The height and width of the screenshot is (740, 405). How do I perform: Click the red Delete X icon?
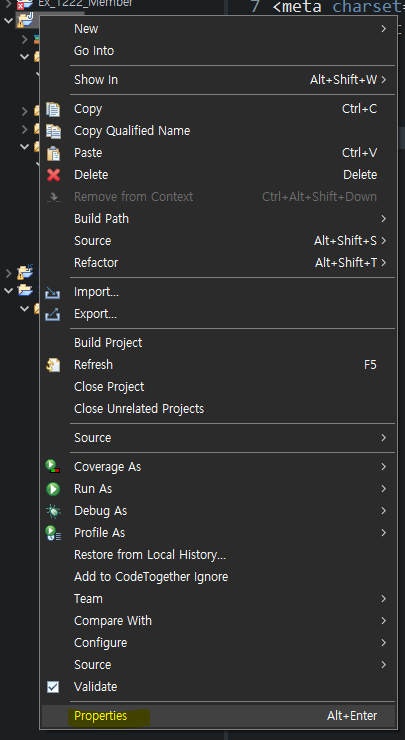pos(53,175)
